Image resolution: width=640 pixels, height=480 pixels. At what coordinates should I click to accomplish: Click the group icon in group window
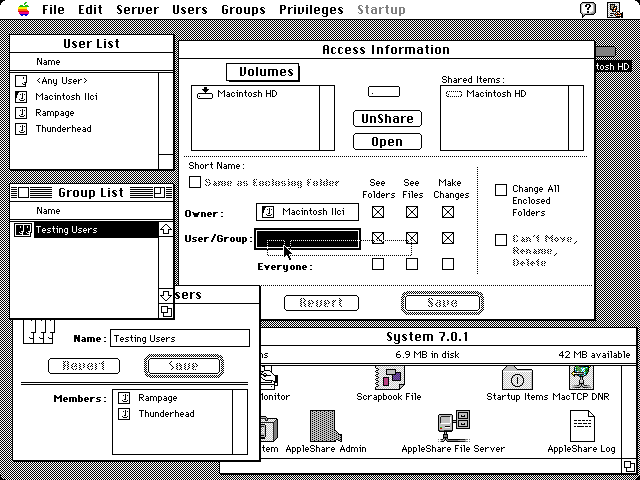pyautogui.click(x=39, y=331)
